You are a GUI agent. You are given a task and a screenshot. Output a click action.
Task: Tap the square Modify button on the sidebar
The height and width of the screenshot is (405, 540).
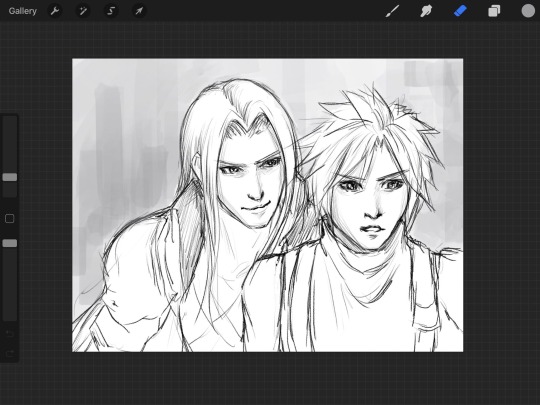(10, 218)
